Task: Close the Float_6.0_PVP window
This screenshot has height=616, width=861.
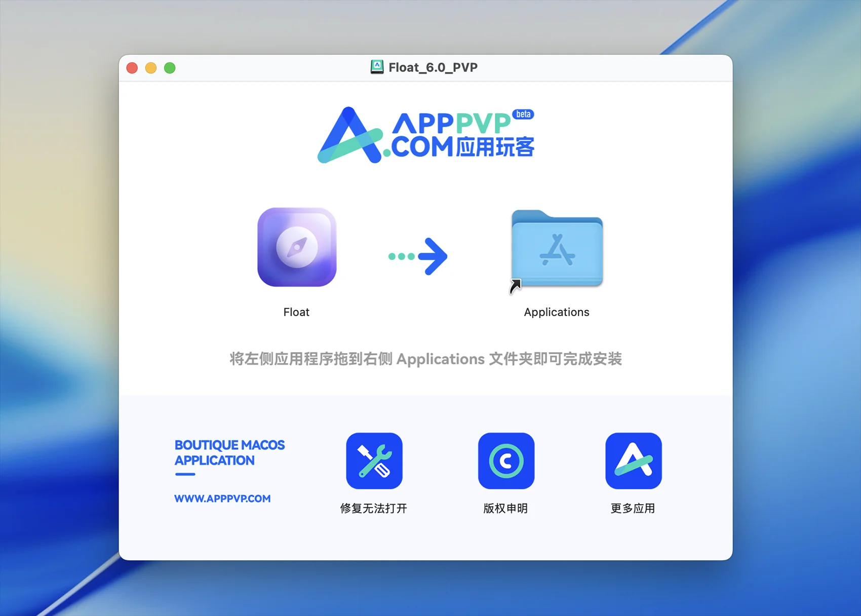Action: coord(132,68)
